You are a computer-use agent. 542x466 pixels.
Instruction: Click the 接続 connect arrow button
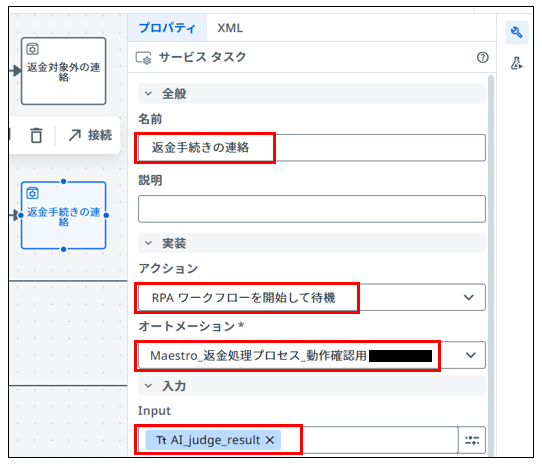pos(90,135)
